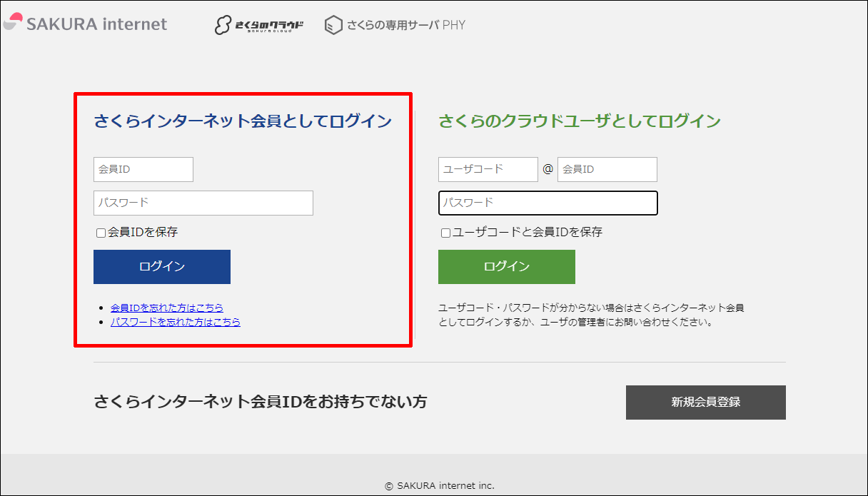Screen dimensions: 868x496
Task: Click the © SAKURA internet inc. footer text
Action: pos(440,485)
